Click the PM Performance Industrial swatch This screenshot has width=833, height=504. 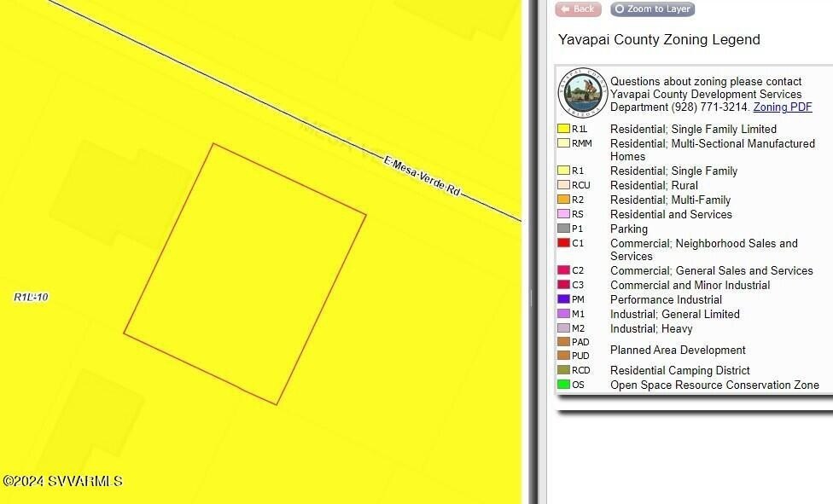pos(563,299)
